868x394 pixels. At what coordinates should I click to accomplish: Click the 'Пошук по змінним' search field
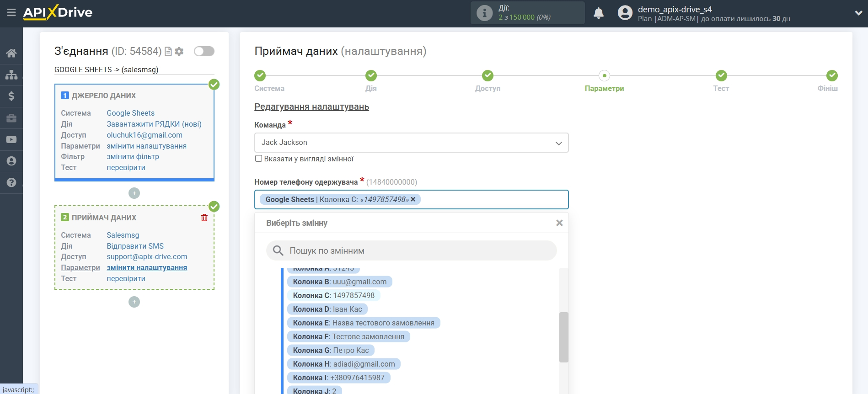tap(411, 250)
